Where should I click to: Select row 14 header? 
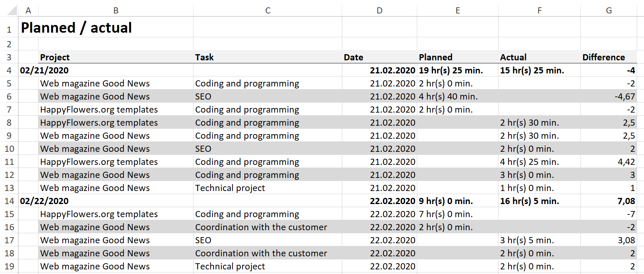9,201
